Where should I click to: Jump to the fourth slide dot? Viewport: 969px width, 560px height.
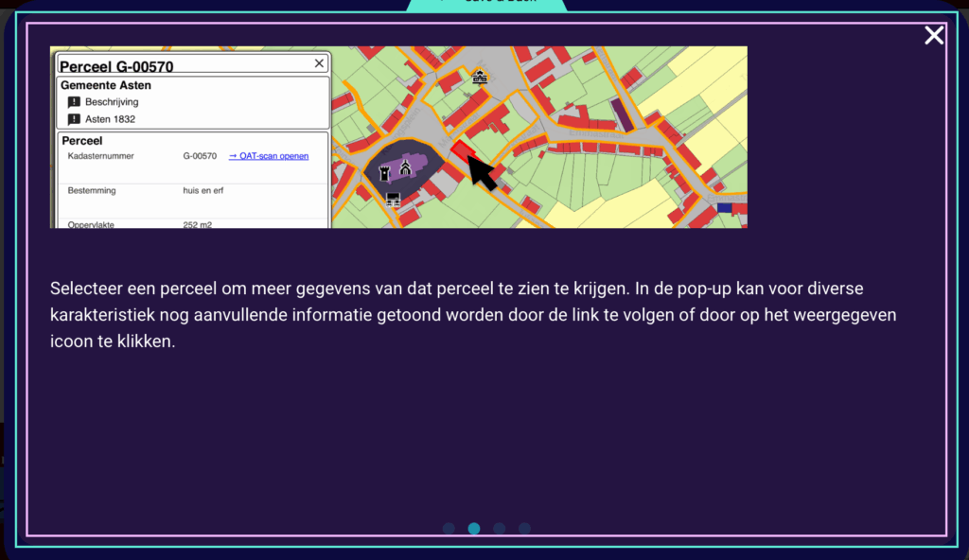click(524, 529)
